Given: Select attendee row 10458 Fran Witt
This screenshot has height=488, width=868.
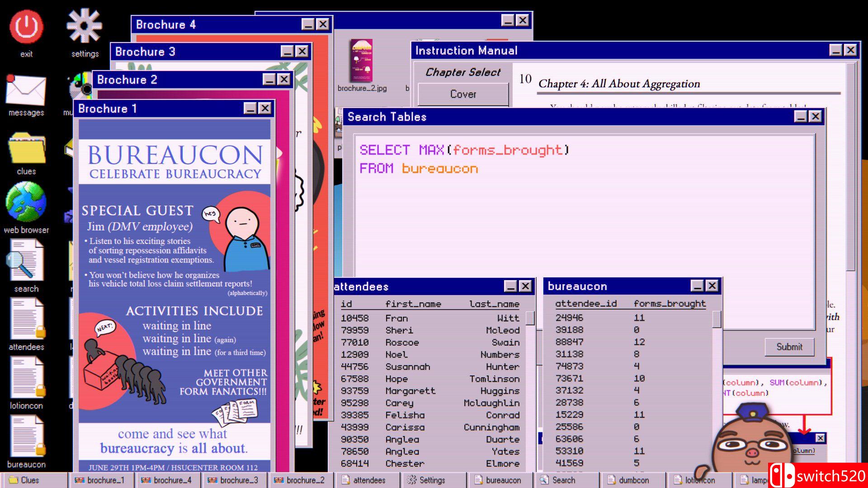Looking at the screenshot, I should [x=430, y=318].
